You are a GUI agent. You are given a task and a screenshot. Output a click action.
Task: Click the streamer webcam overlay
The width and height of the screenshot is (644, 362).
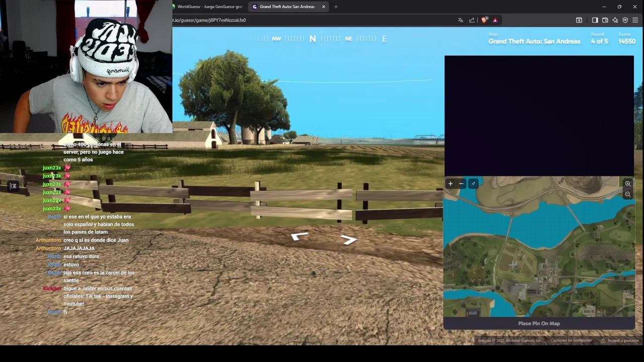pyautogui.click(x=86, y=66)
